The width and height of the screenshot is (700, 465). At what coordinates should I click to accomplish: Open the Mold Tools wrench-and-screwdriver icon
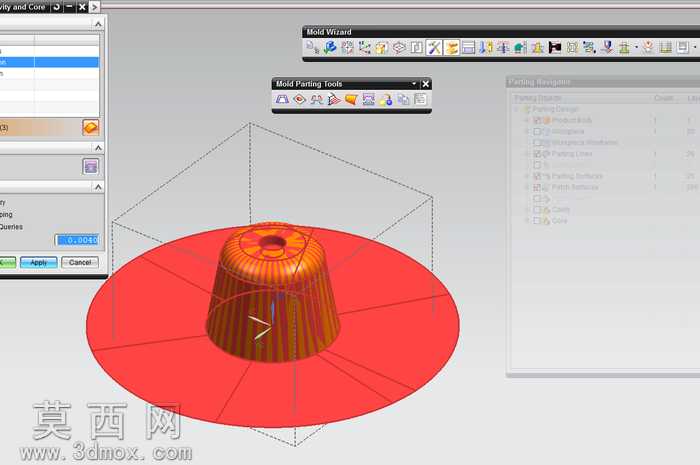click(x=434, y=47)
